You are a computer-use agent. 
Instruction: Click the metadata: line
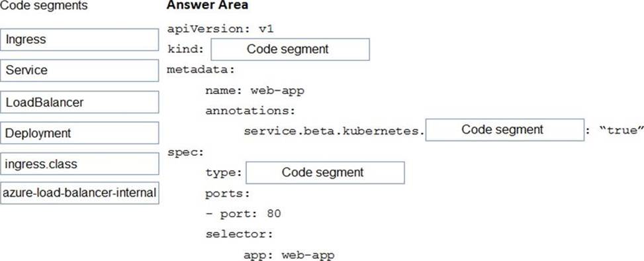(201, 70)
